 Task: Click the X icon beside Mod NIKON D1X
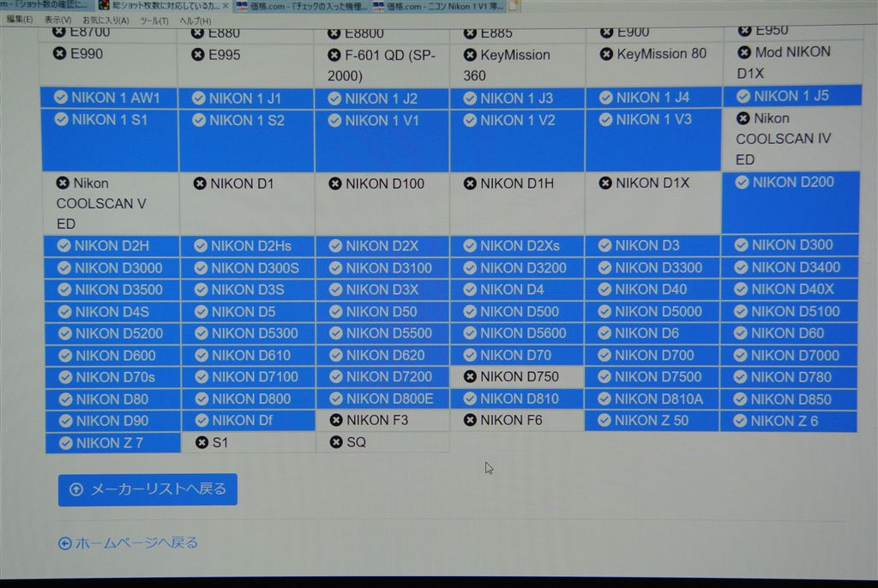pos(744,52)
